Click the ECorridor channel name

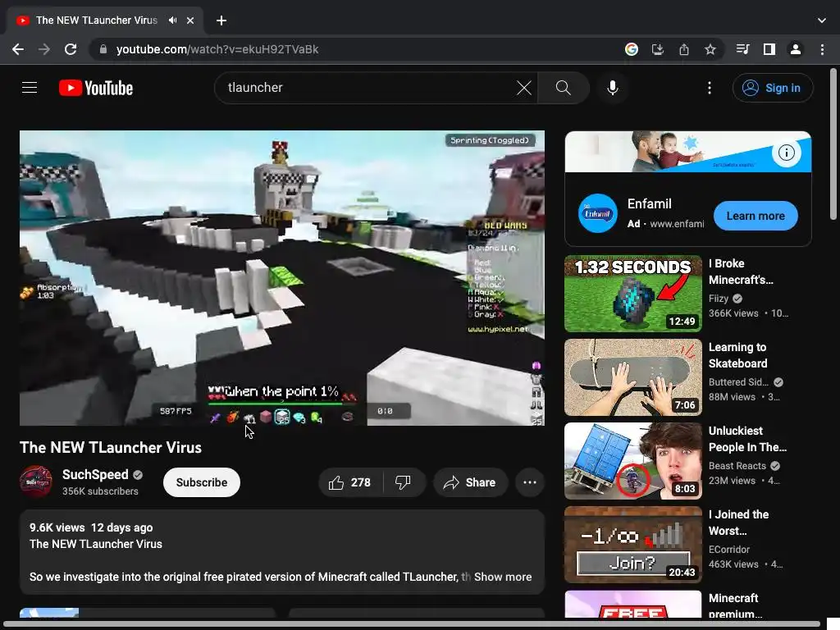click(729, 549)
